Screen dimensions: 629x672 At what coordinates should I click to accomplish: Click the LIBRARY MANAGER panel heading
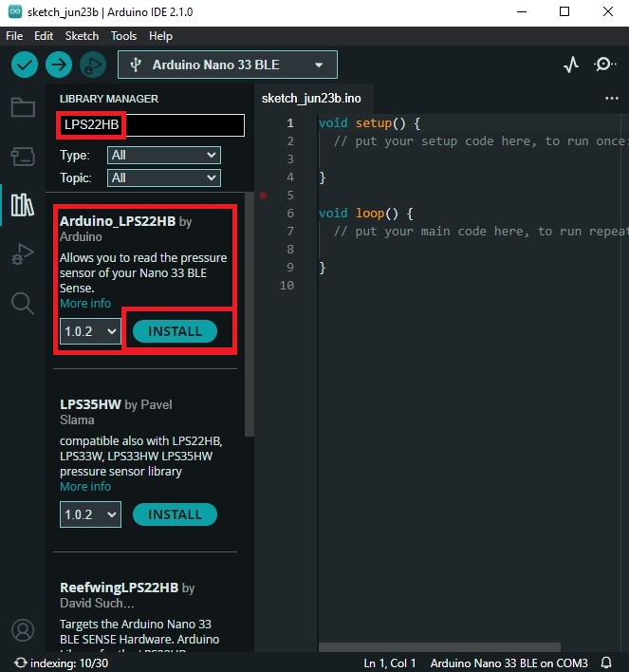click(109, 99)
